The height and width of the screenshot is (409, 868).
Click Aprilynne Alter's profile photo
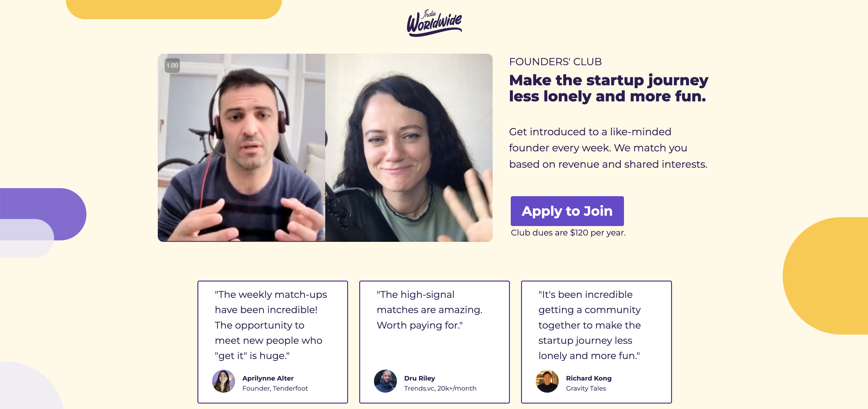223,381
